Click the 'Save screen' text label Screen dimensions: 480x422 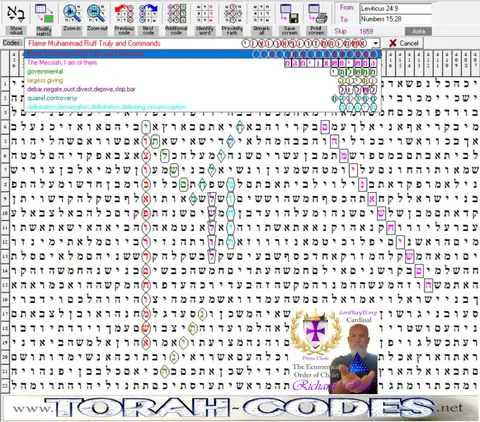pyautogui.click(x=289, y=31)
